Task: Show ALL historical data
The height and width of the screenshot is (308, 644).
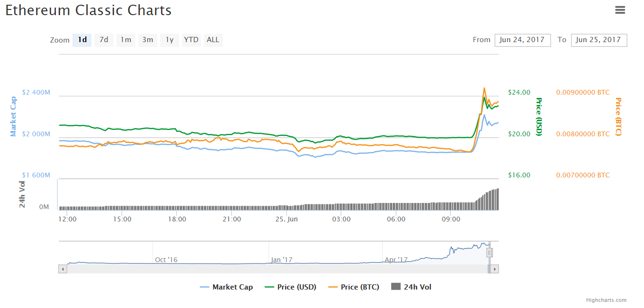Action: click(213, 40)
